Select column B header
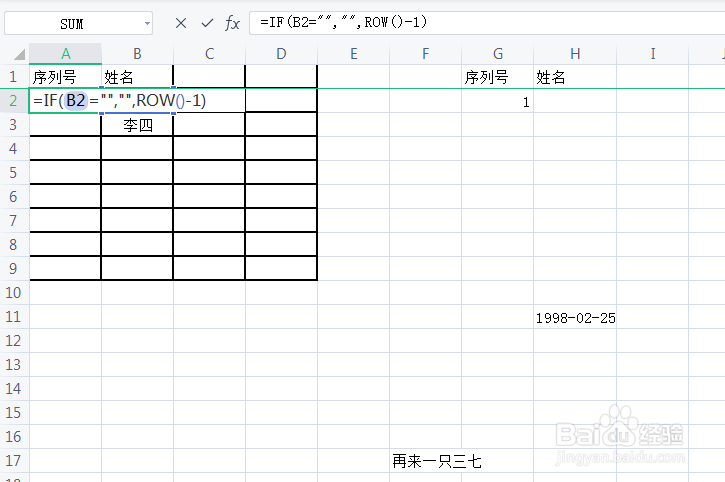The image size is (725, 482). (137, 54)
